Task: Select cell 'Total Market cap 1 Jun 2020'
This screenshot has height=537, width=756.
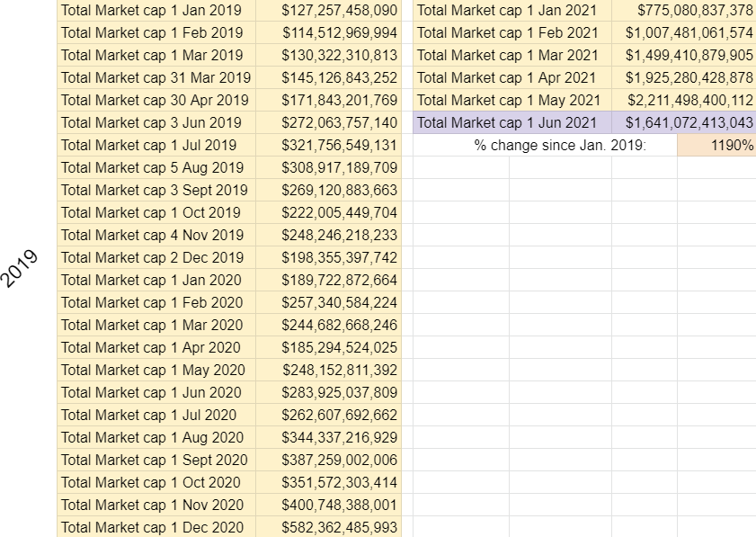Action: click(156, 392)
